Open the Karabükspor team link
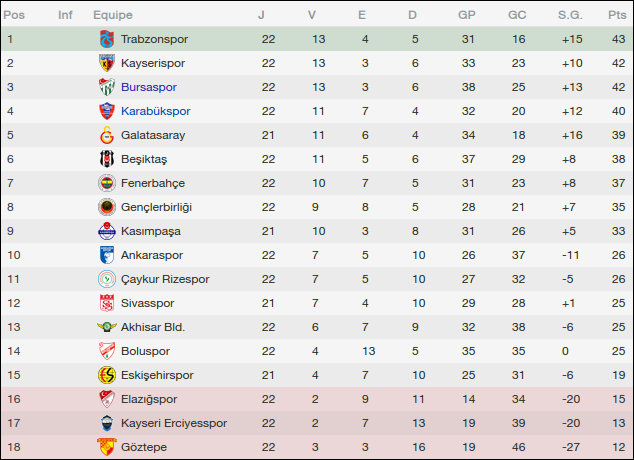The image size is (634, 460). coord(156,111)
